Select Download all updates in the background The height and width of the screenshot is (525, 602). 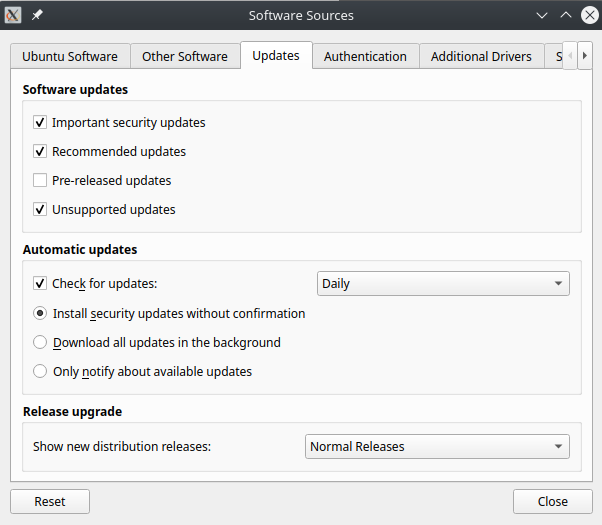click(40, 342)
